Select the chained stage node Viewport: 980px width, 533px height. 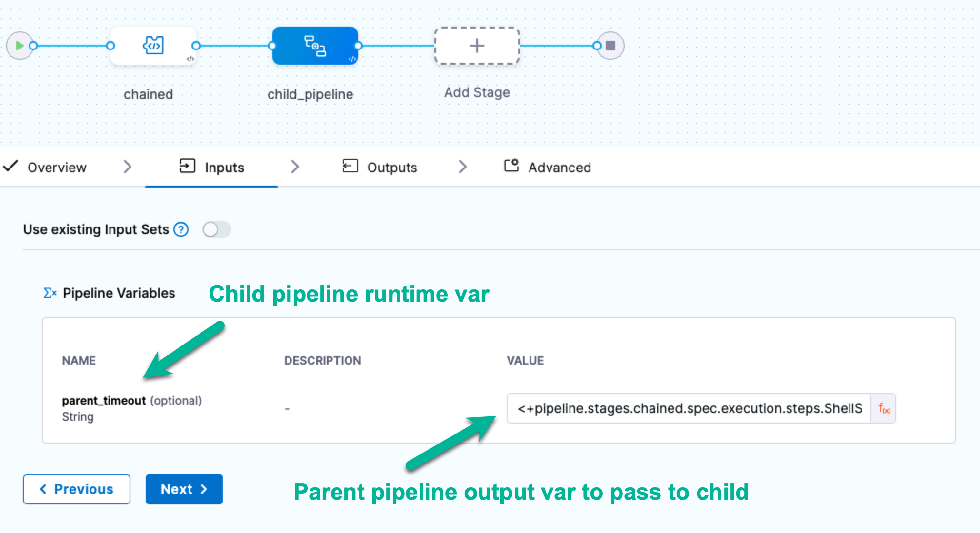point(153,46)
